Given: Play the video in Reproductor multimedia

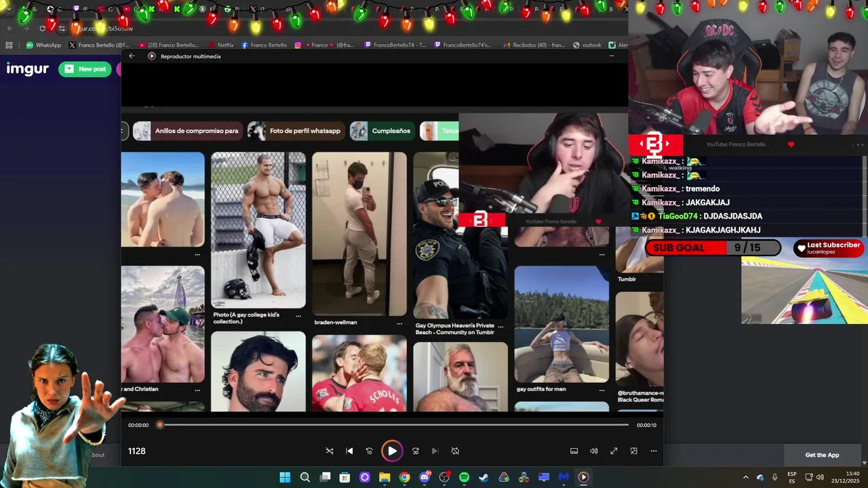Looking at the screenshot, I should [392, 451].
